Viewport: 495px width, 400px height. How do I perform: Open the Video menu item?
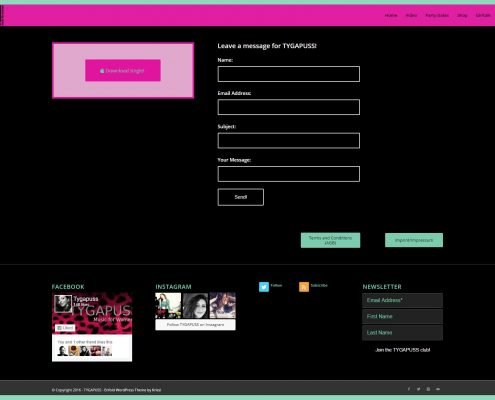[x=411, y=15]
